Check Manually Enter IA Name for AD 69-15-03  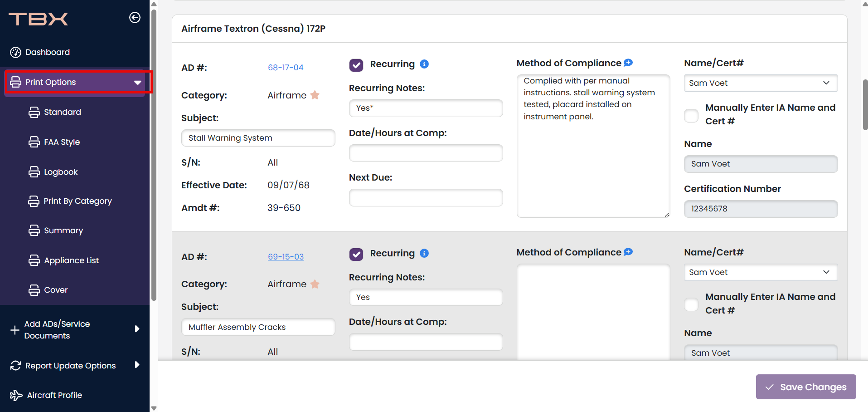691,304
